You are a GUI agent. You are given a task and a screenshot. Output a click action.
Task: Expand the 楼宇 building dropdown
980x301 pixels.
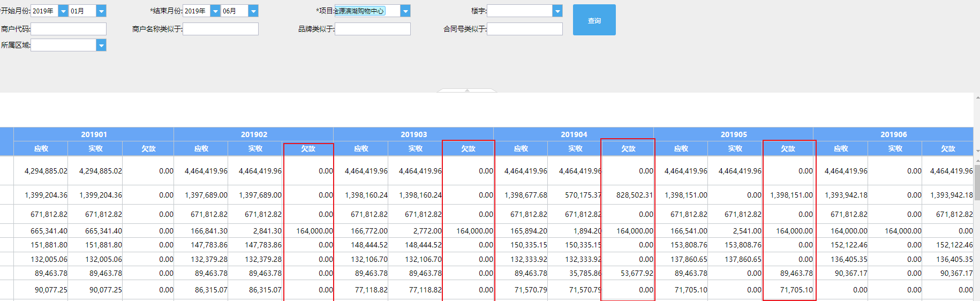pos(557,11)
